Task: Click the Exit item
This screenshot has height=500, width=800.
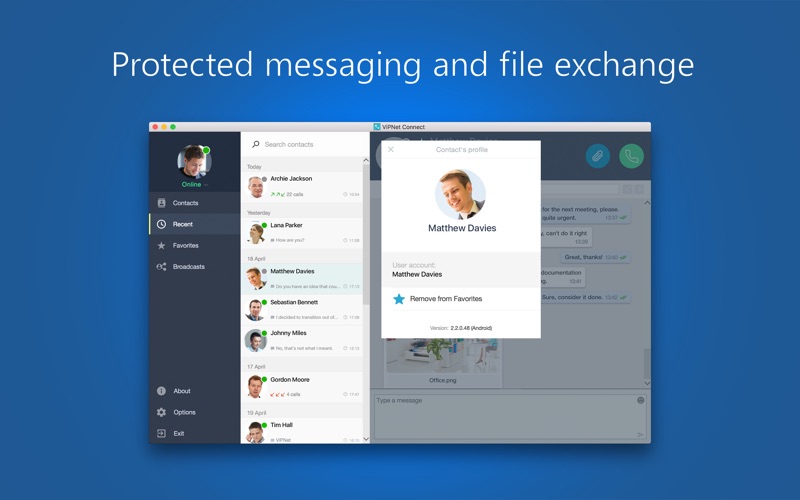Action: click(194, 433)
